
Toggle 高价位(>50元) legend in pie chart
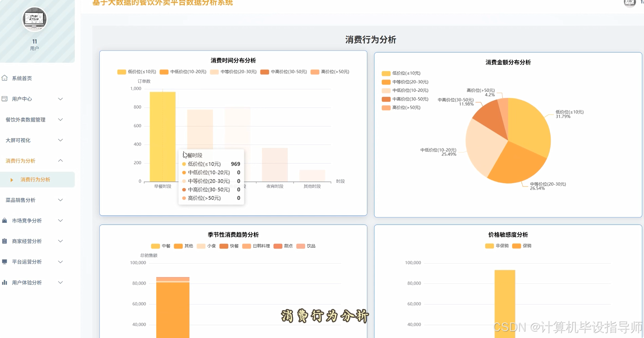(401, 107)
